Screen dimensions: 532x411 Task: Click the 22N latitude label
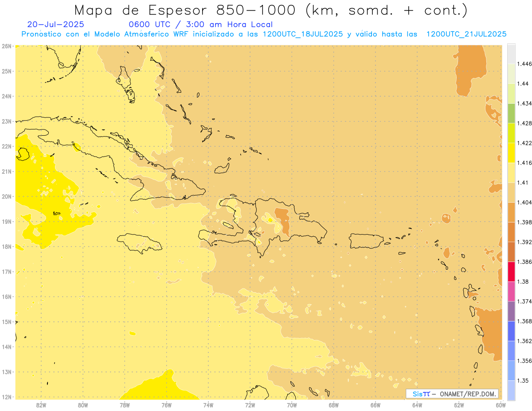(7, 146)
